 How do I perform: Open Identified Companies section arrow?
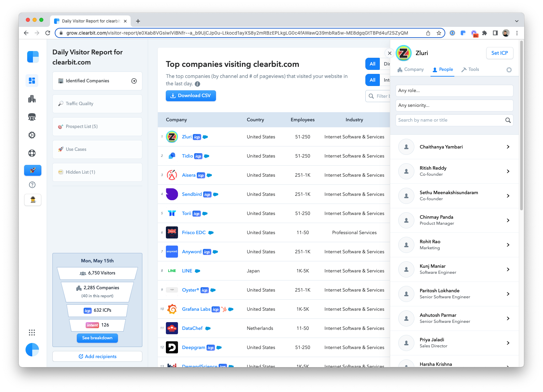[x=134, y=81]
